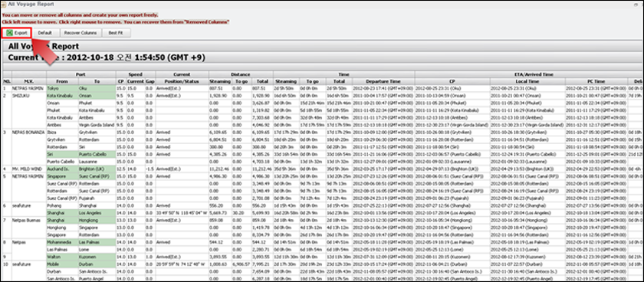
Task: Click the 7,303.68 total distance cell
Action: tap(261, 117)
